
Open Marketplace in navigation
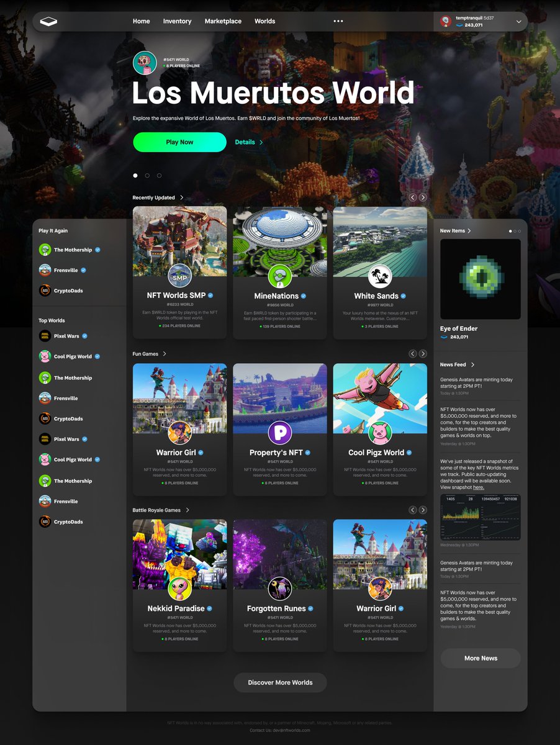coord(223,21)
